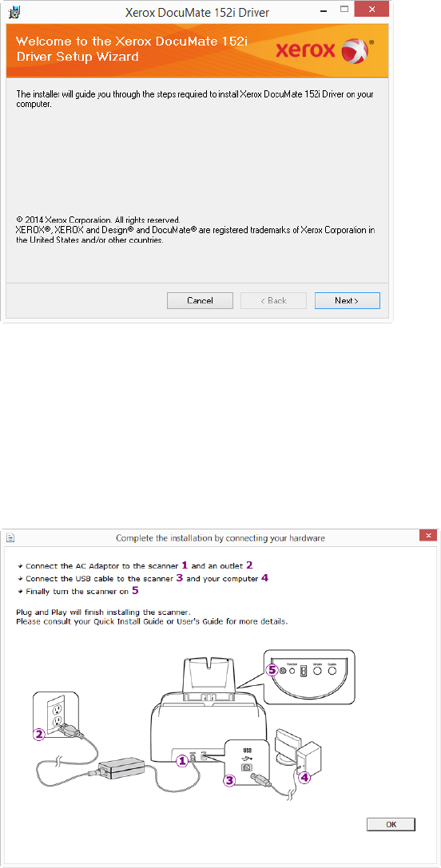Click circled number 3 by USB port
The image size is (441, 868).
(x=229, y=781)
